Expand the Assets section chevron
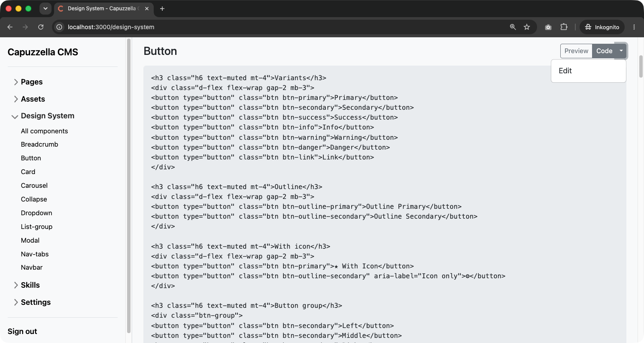Viewport: 644px width, 343px height. click(x=15, y=99)
